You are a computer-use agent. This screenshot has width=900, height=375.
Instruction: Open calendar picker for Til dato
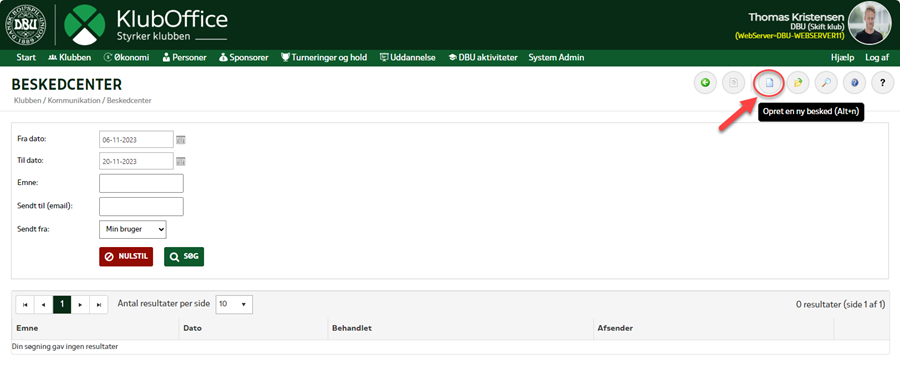181,161
